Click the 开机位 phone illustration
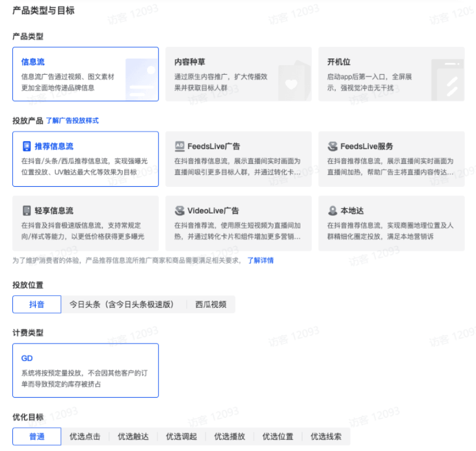The height and width of the screenshot is (451, 476). click(448, 79)
